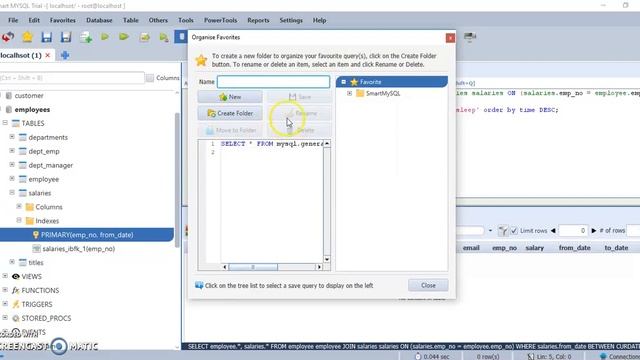The height and width of the screenshot is (360, 640).
Task: Click the from_date column header
Action: [575, 248]
